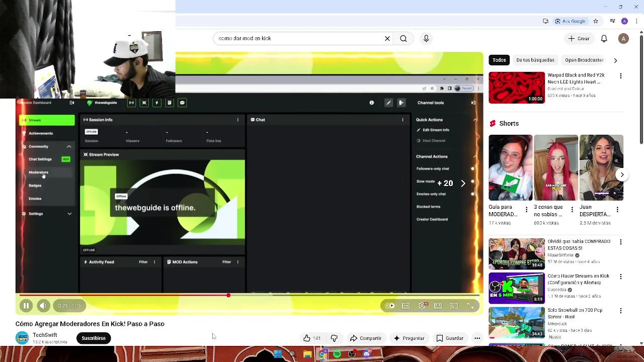Open options for Solo Snowball video

tap(621, 311)
